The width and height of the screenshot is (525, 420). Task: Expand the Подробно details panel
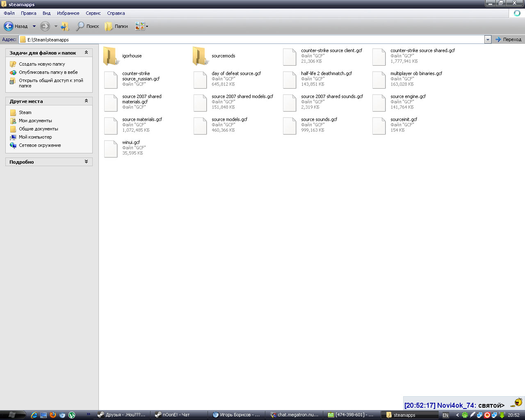click(x=86, y=162)
